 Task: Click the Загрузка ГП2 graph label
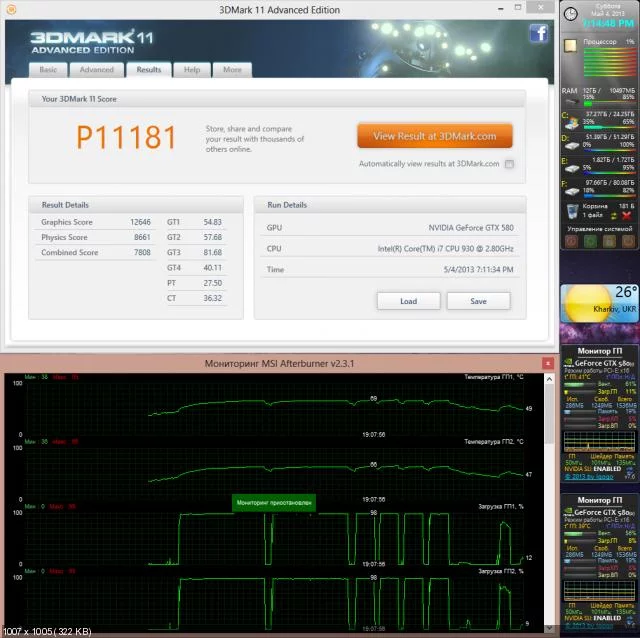501,571
